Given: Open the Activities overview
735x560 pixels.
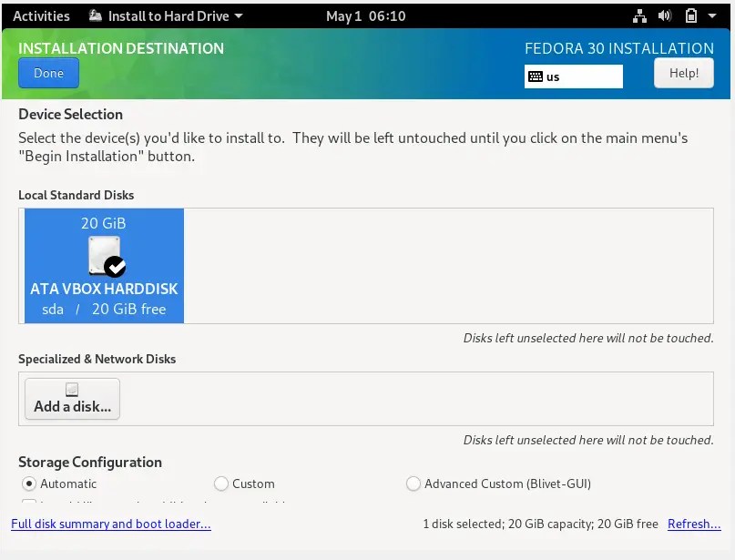Looking at the screenshot, I should pyautogui.click(x=40, y=15).
